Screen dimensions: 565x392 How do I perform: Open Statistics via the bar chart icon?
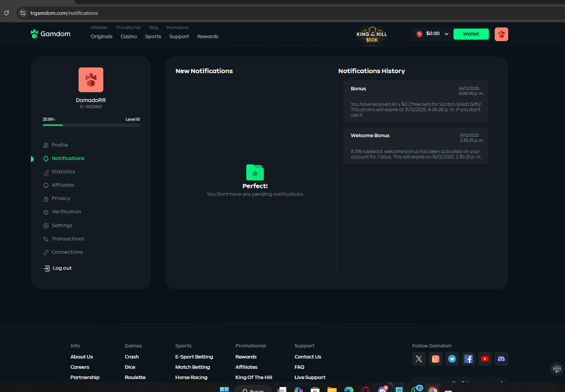[46, 172]
